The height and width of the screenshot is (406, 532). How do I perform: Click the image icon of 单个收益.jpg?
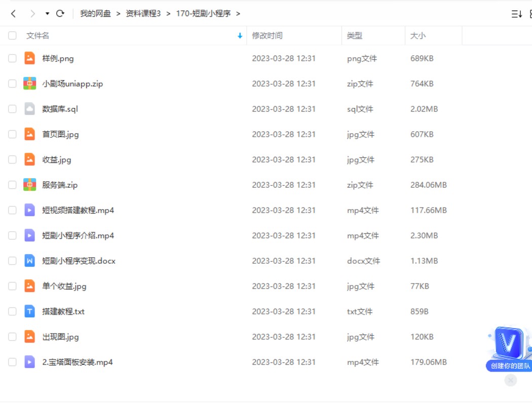[30, 286]
